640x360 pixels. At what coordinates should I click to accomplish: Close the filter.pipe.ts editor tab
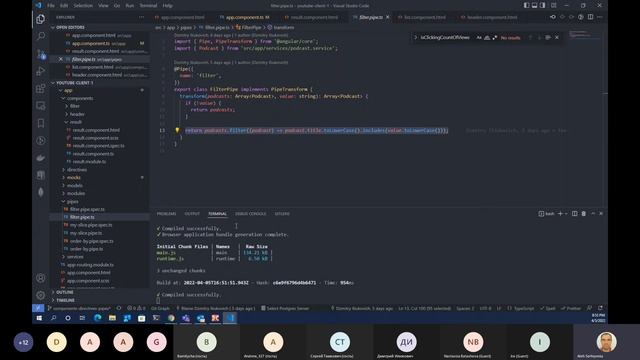click(x=387, y=17)
